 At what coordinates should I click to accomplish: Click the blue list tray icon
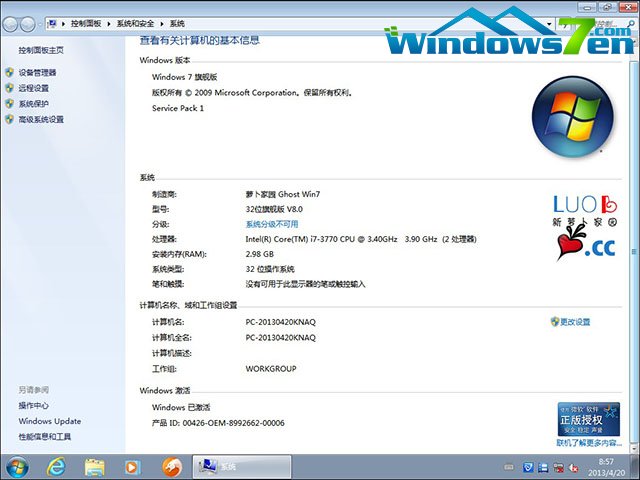(543, 467)
